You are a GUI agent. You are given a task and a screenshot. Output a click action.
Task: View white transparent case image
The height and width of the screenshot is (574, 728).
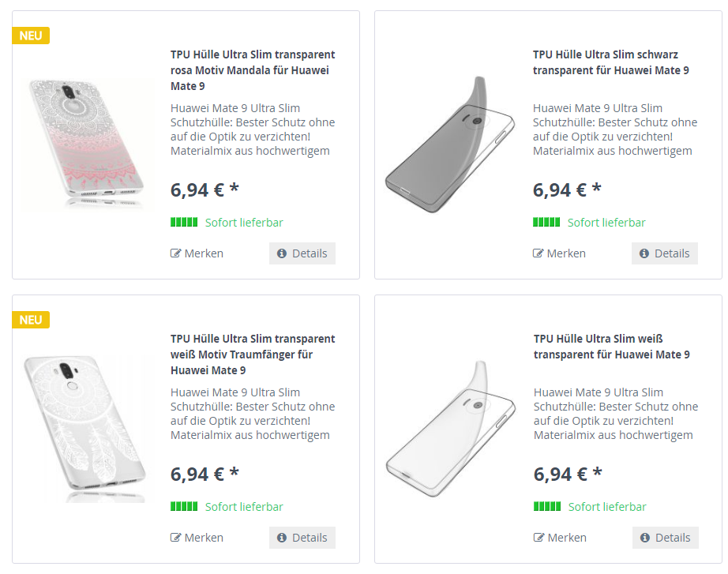449,429
